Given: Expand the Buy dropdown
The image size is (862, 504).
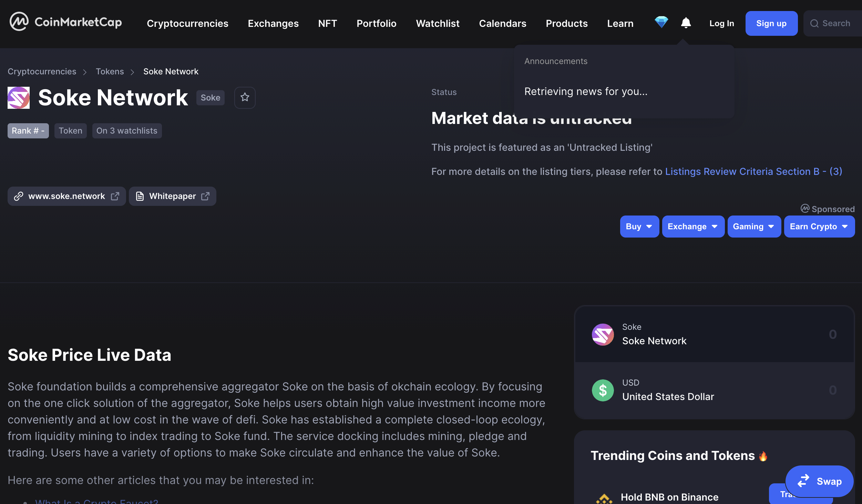Looking at the screenshot, I should (639, 227).
